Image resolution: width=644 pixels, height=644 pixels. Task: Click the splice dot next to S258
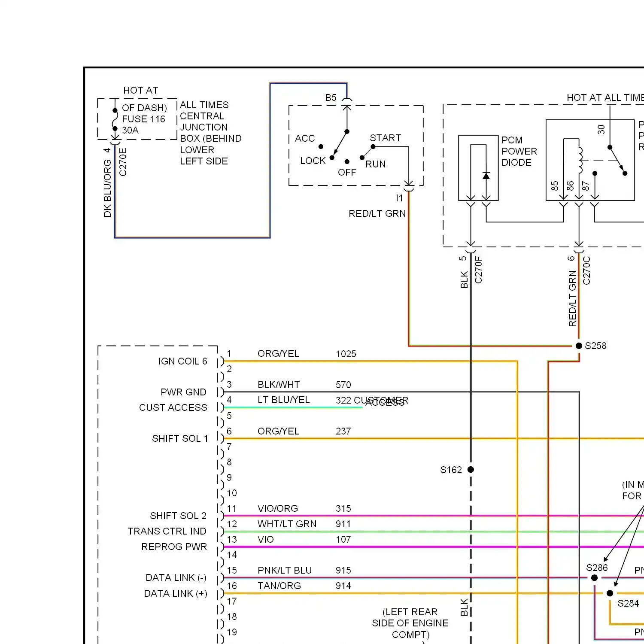(x=579, y=346)
